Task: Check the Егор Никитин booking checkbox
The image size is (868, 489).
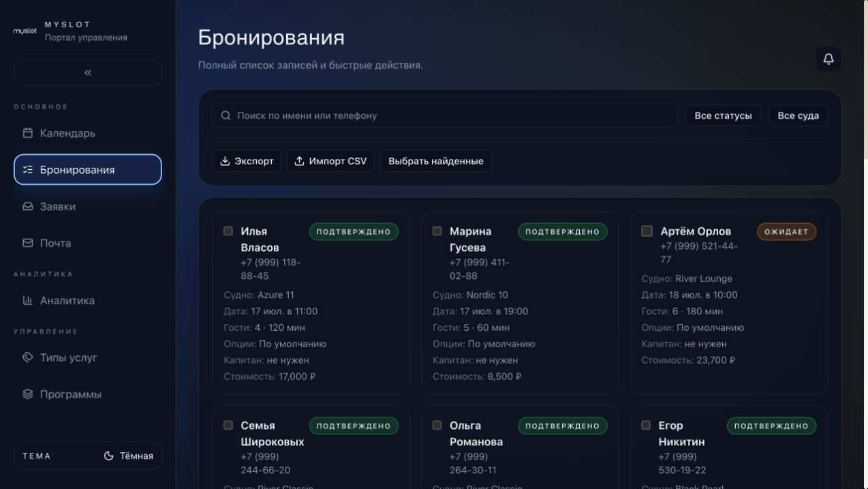Action: pos(646,426)
